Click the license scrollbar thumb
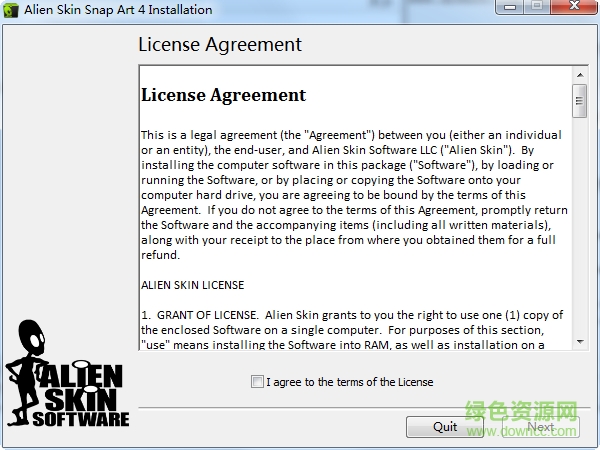 click(x=579, y=101)
